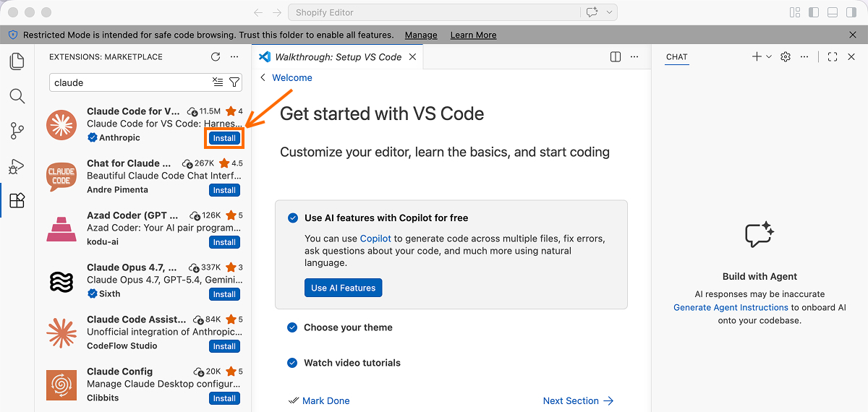The height and width of the screenshot is (412, 868).
Task: Toggle secondary side bar visibility
Action: [851, 12]
